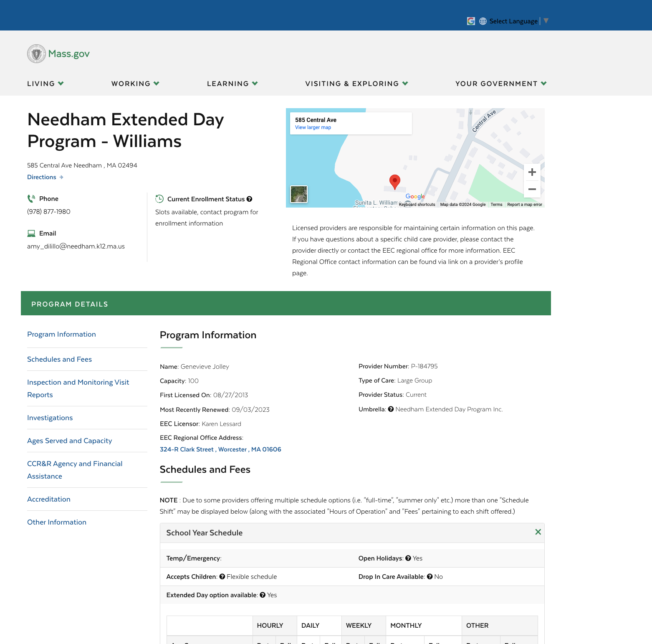
Task: Click the chevron beside Working
Action: coord(157,84)
